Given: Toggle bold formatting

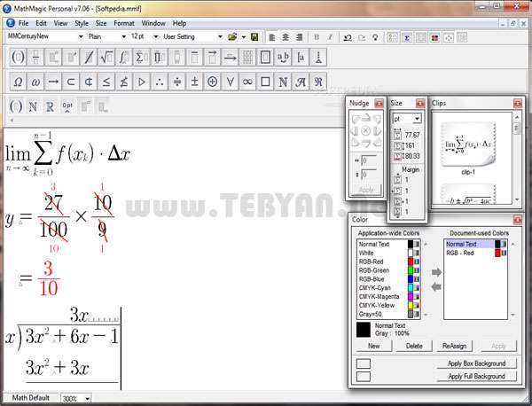Looking at the screenshot, I should (317, 37).
